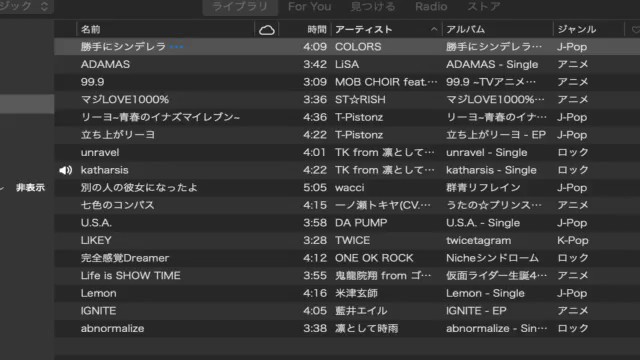
Task: Go to the ストア tab
Action: pyautogui.click(x=484, y=7)
